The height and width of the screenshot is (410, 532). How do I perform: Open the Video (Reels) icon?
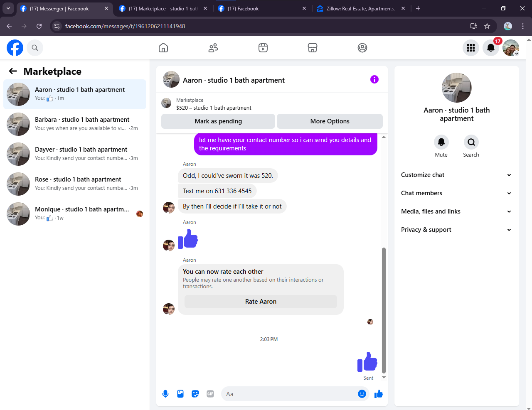[263, 48]
